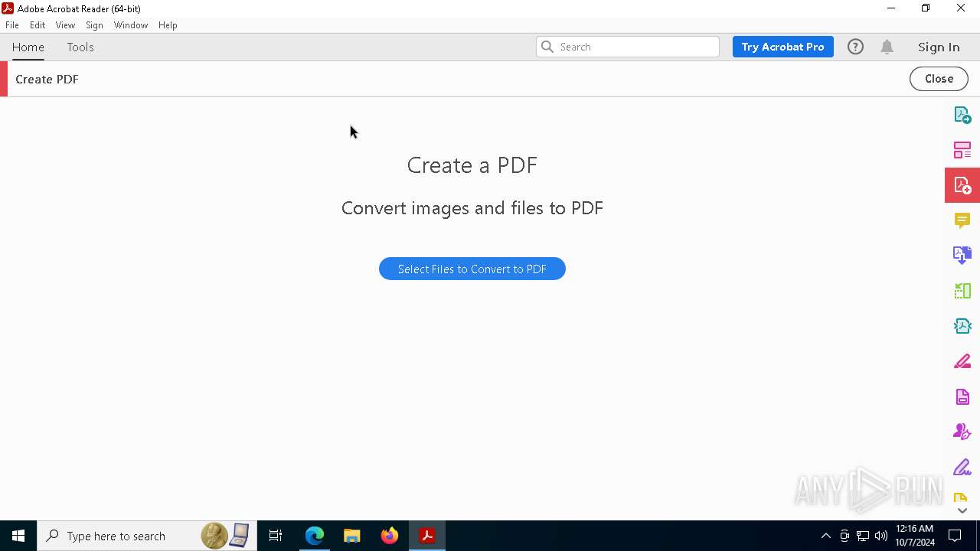Image resolution: width=980 pixels, height=551 pixels.
Task: Open Task View from the taskbar
Action: 276,536
